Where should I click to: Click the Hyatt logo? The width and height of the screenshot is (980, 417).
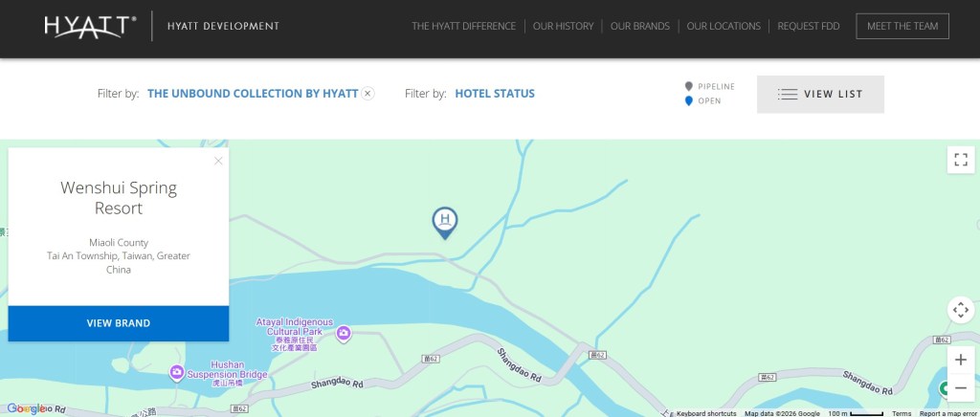(x=90, y=26)
